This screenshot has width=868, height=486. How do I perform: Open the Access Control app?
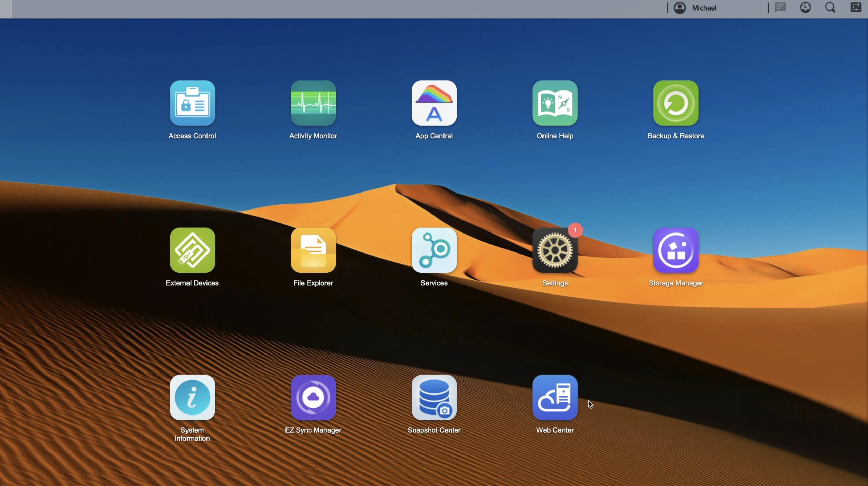192,103
